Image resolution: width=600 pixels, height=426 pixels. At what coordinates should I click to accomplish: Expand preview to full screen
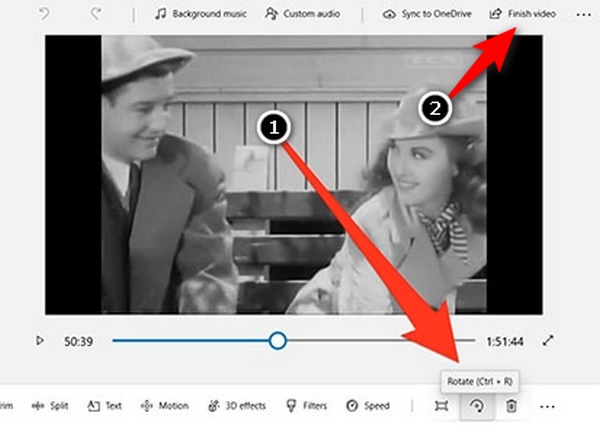coord(548,340)
